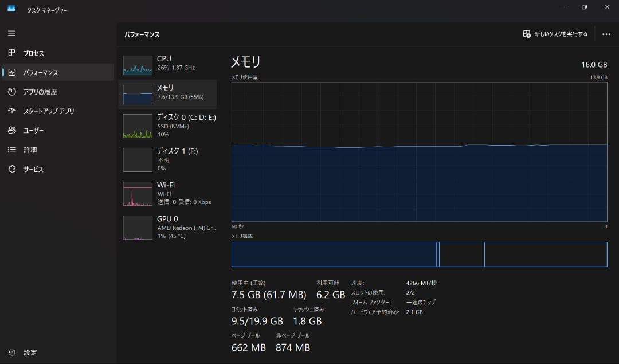
Task: Click the 4266 MT/秒 speed value
Action: 421,283
